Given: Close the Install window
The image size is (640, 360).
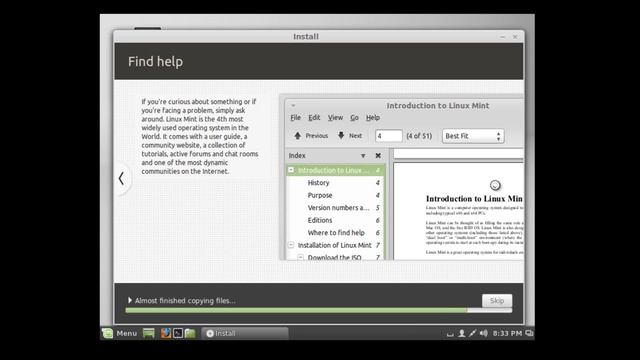Looking at the screenshot, I should click(x=515, y=37).
